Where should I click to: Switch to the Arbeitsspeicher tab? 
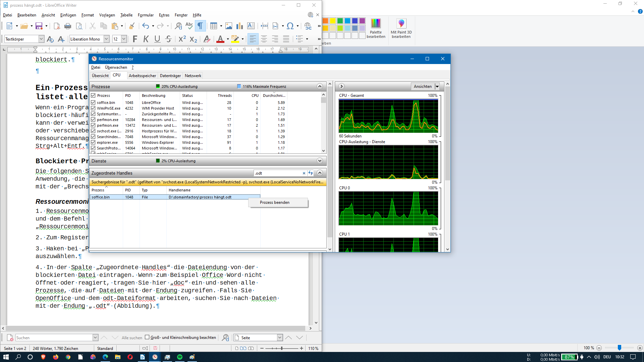click(142, 76)
